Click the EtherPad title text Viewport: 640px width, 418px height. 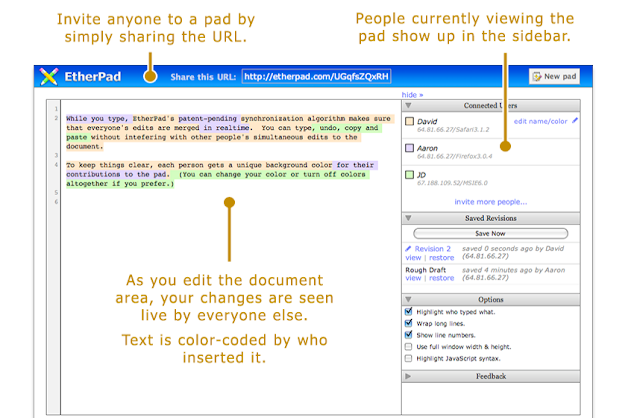pyautogui.click(x=93, y=77)
